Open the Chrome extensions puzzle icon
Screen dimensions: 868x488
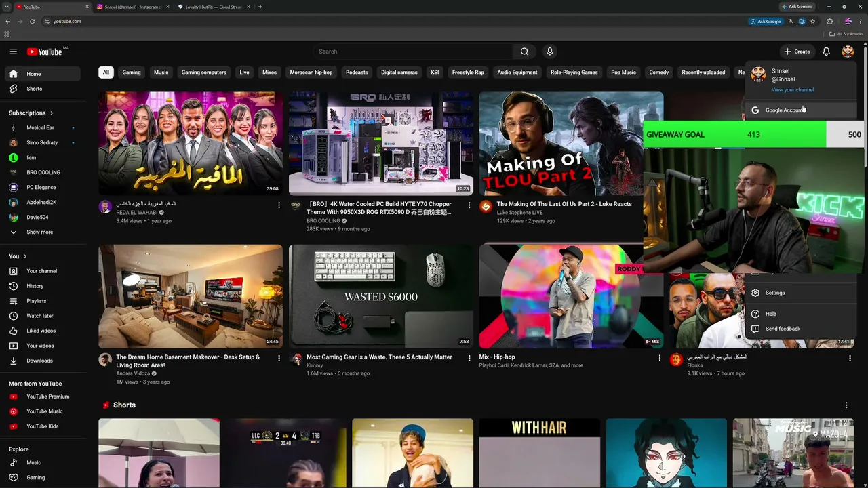click(830, 22)
